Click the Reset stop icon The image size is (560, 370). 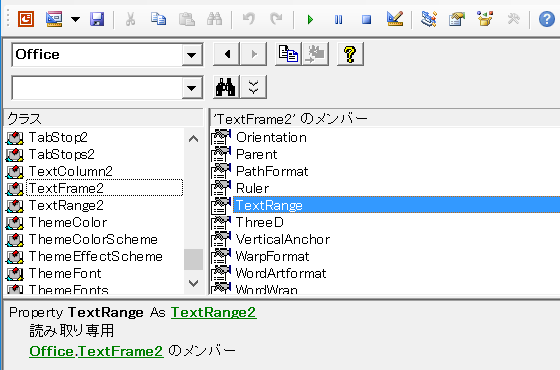tap(366, 19)
